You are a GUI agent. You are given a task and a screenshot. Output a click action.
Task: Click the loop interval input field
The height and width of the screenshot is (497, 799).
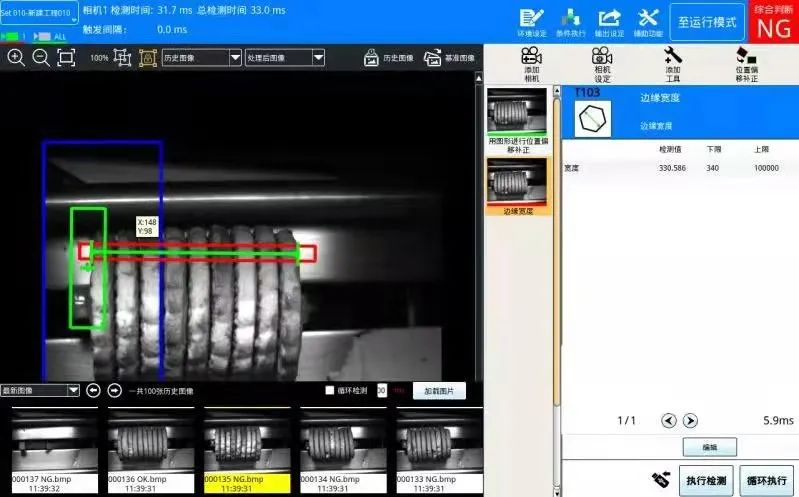coord(382,390)
